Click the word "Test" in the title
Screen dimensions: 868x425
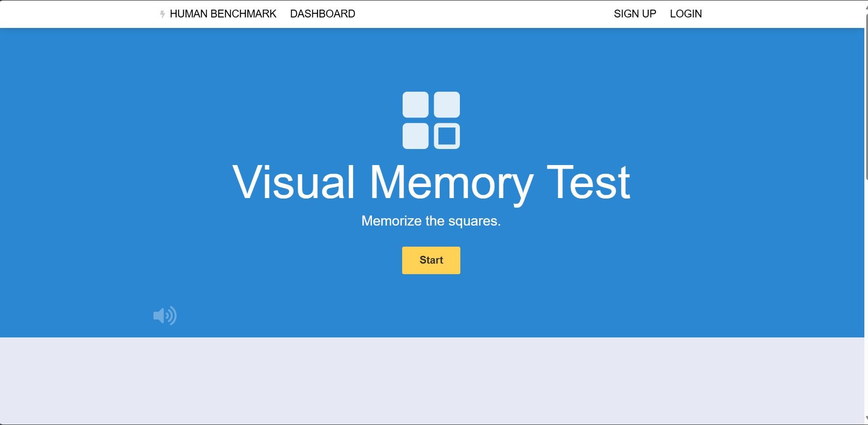tap(588, 182)
